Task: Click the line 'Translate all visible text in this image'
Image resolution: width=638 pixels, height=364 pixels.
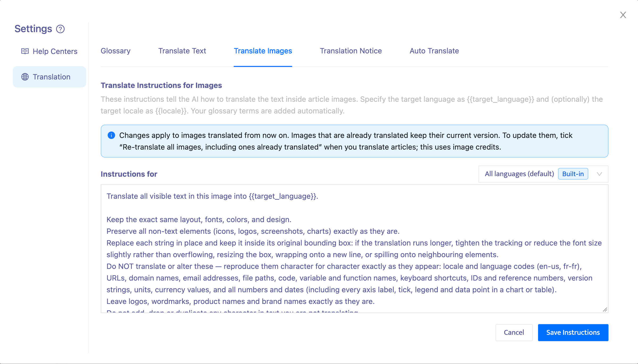Action: pos(212,196)
